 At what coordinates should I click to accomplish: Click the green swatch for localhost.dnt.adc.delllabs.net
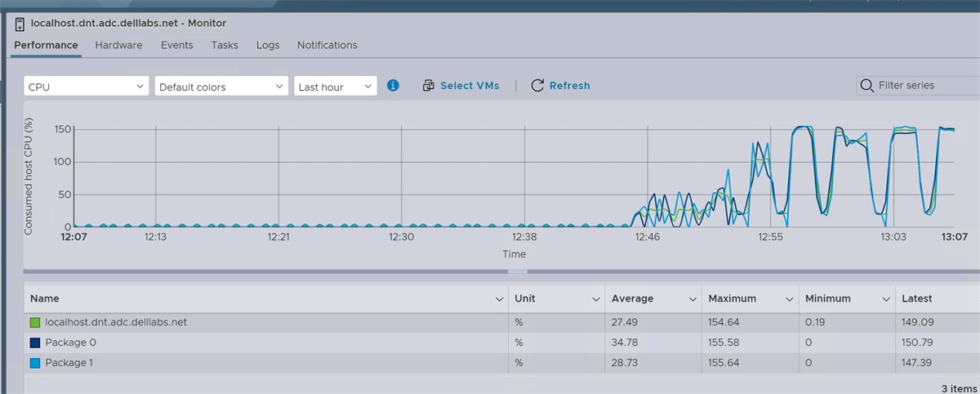click(34, 322)
